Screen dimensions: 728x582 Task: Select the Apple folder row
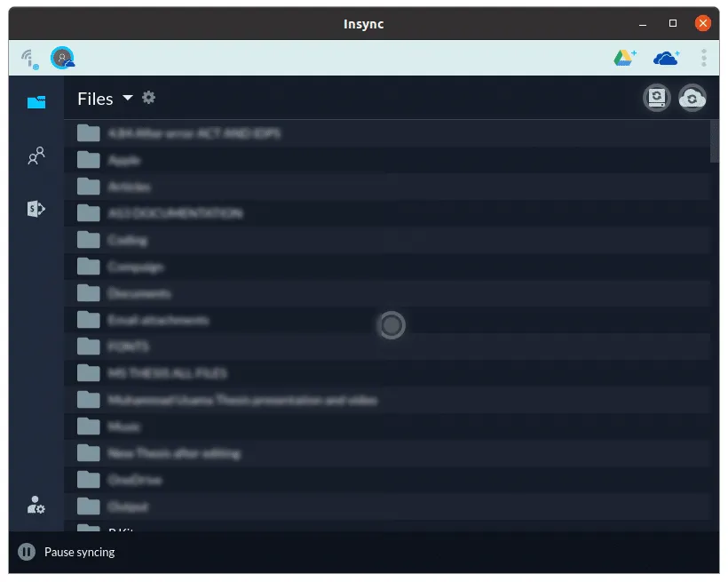[387, 160]
